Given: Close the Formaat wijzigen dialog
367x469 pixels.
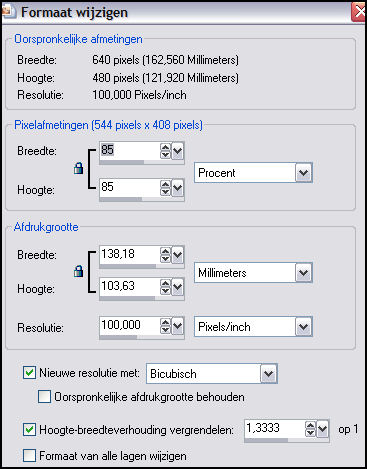Looking at the screenshot, I should pos(359,12).
